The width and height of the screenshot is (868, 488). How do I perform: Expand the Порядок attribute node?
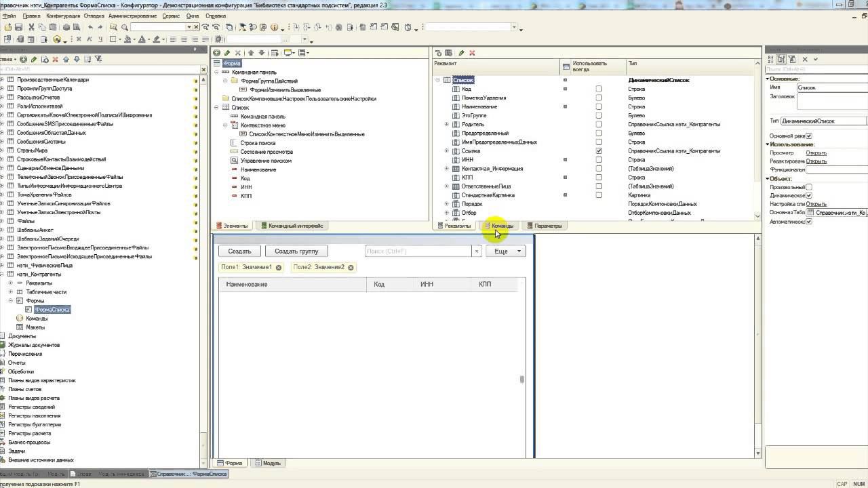tap(446, 203)
